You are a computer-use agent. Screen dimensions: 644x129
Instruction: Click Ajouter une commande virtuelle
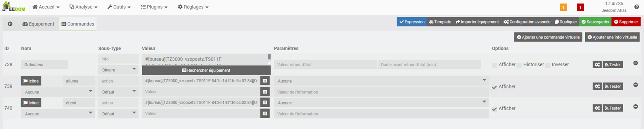pyautogui.click(x=548, y=37)
